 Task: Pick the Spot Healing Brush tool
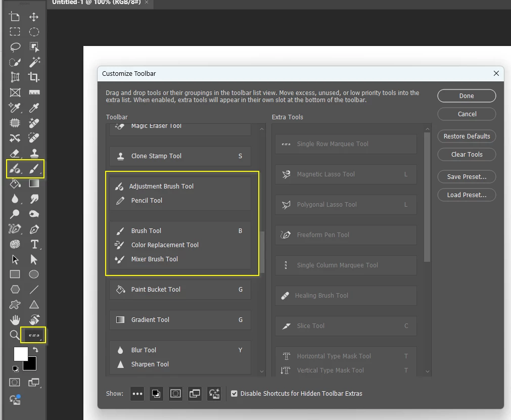(x=34, y=138)
